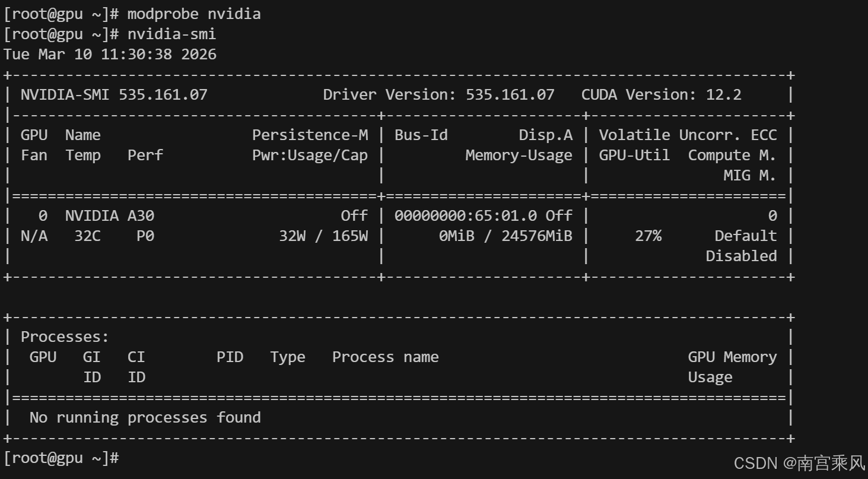Click 'No running processes found' message

(145, 417)
